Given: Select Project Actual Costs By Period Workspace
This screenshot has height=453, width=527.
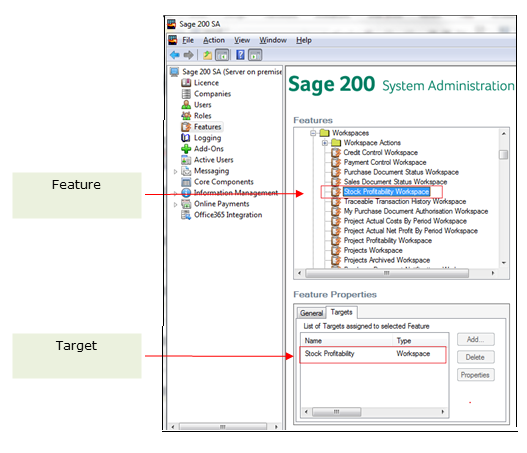Looking at the screenshot, I should tap(405, 221).
